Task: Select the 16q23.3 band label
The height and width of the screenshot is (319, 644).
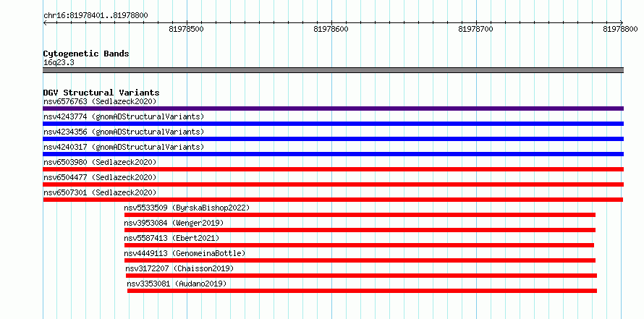Action: tap(59, 63)
